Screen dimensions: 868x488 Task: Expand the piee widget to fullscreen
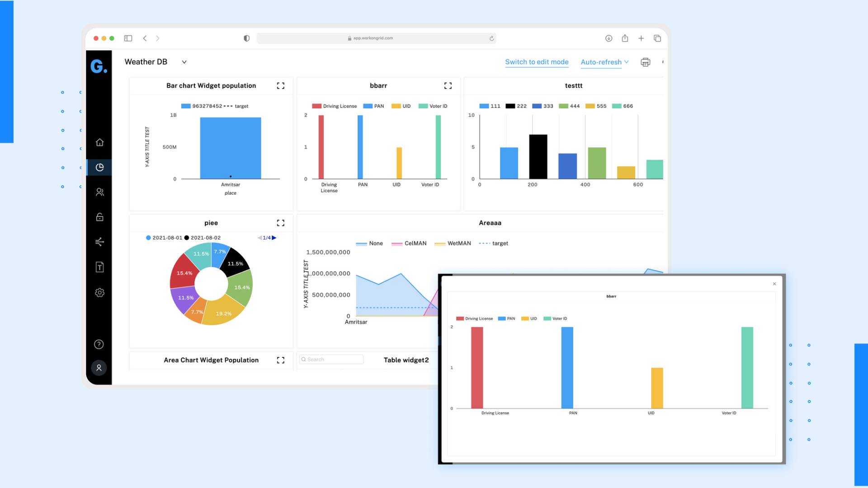tap(280, 223)
